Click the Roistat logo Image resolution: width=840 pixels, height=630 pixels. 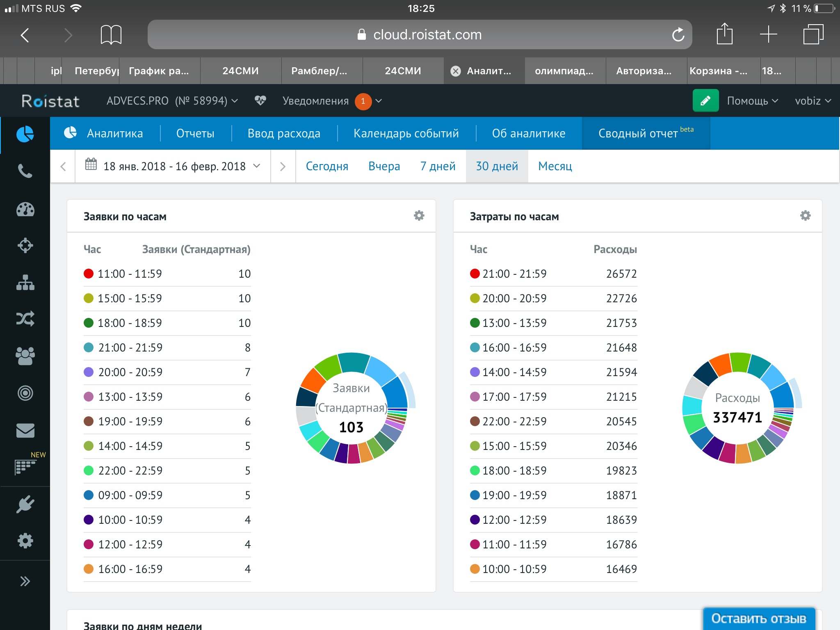(x=50, y=101)
